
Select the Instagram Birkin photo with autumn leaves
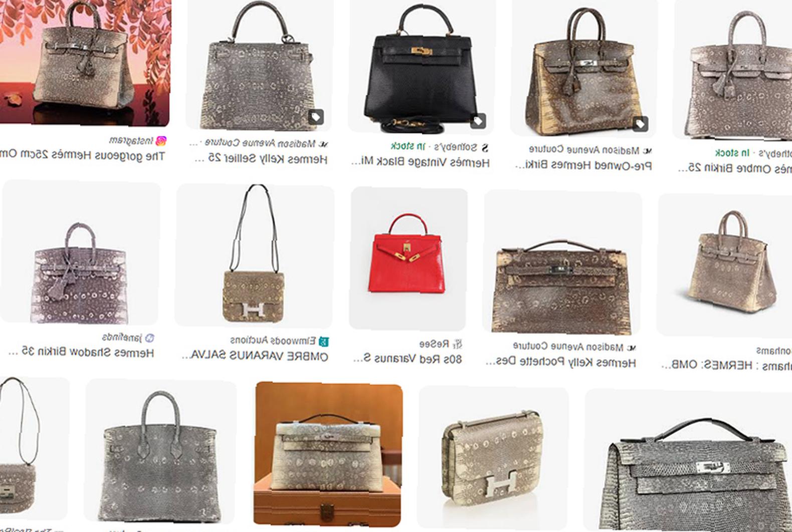84,62
